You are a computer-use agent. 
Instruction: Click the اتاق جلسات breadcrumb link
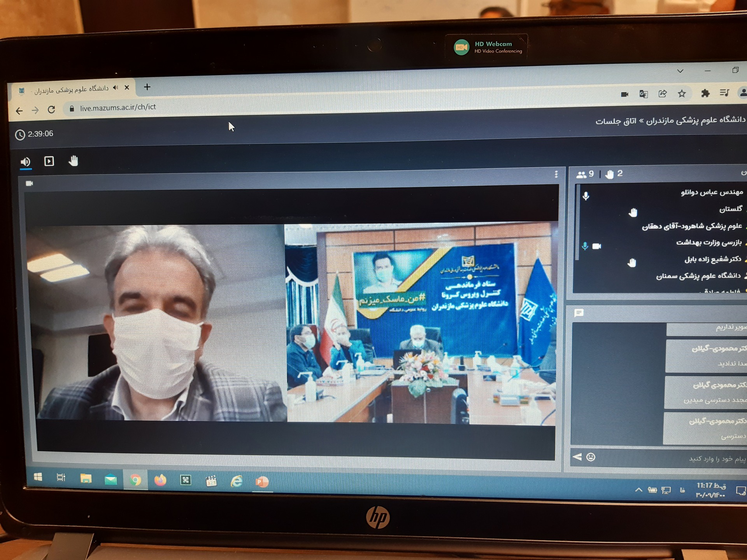(616, 121)
